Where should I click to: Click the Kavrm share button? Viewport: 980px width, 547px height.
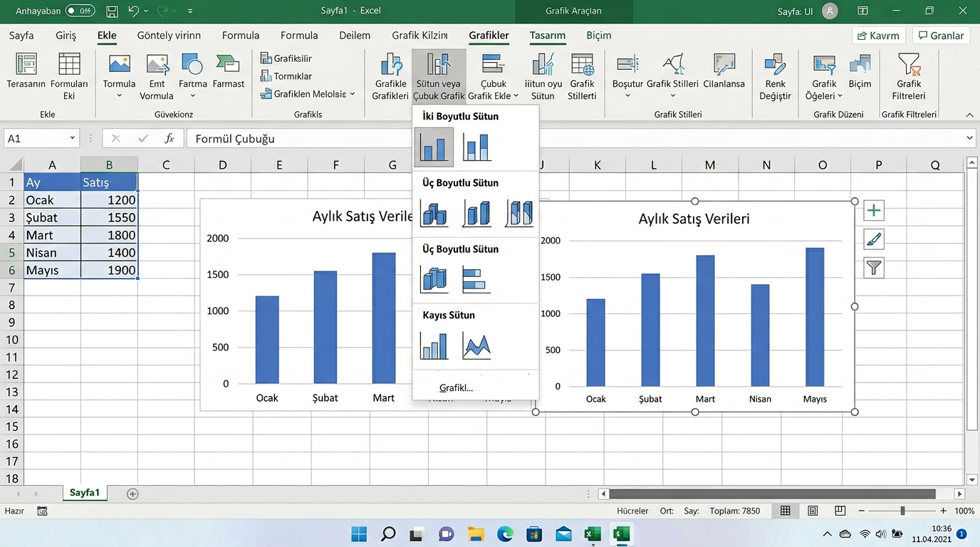879,35
